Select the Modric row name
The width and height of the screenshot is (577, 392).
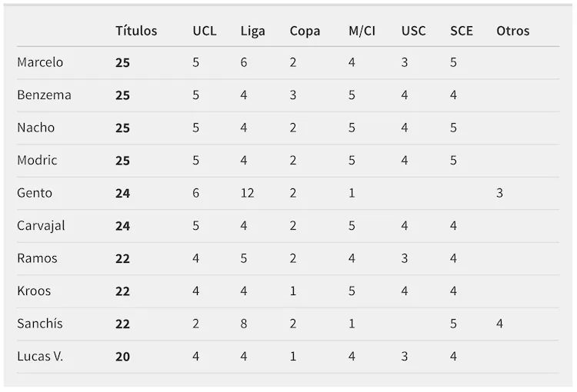coord(37,161)
